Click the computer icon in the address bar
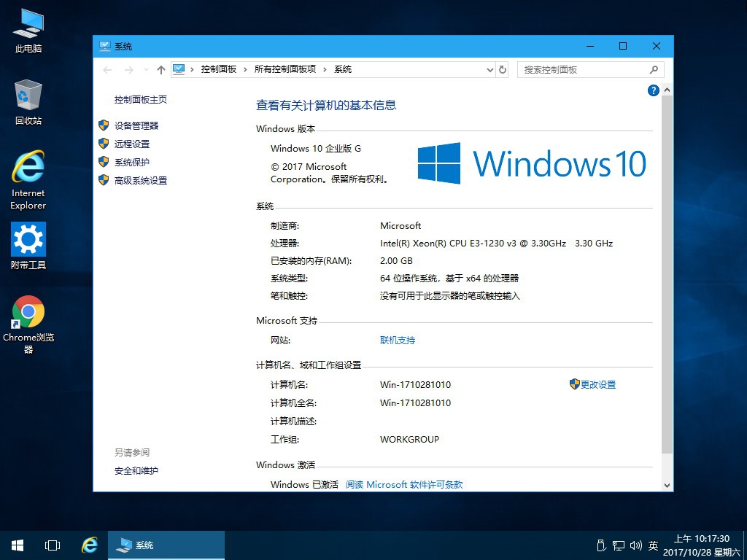 [179, 69]
